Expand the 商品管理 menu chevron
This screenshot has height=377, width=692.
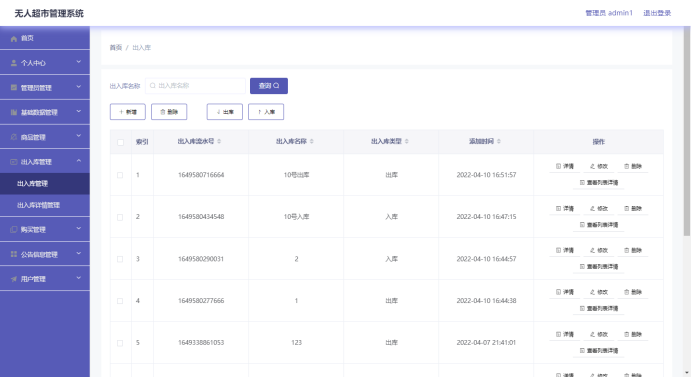coord(79,136)
